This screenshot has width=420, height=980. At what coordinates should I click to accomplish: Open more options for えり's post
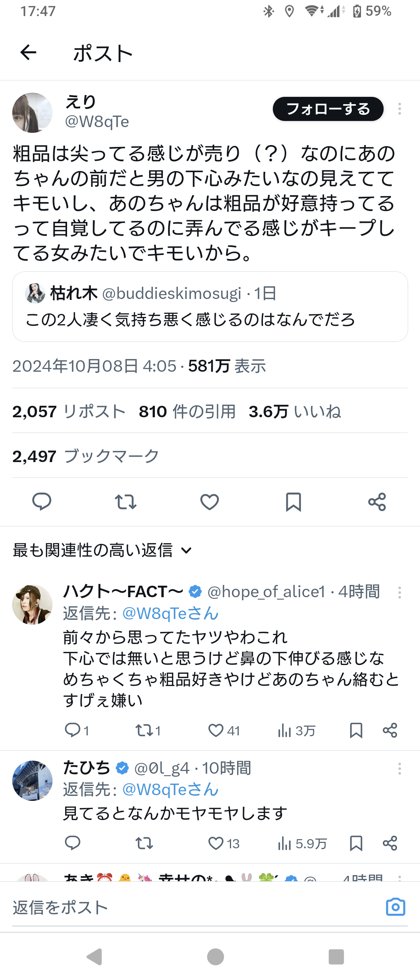pos(400,109)
